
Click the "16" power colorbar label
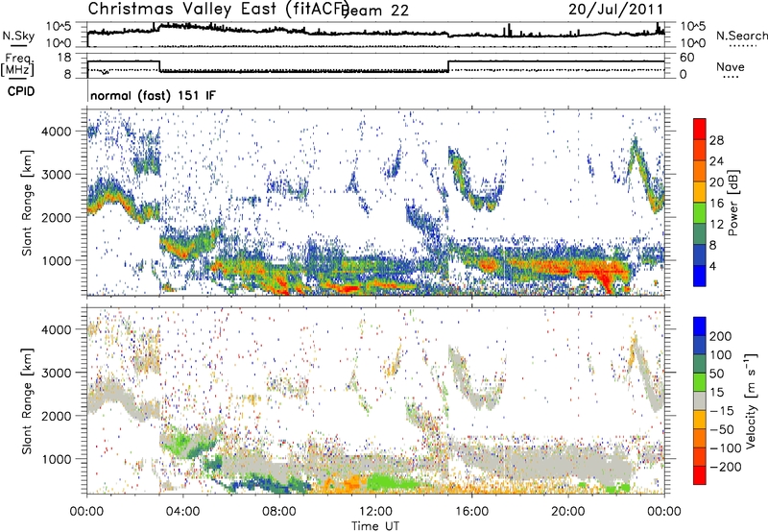click(716, 204)
